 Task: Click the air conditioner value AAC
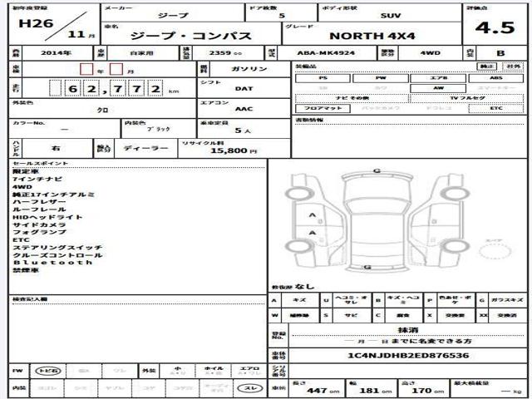244,109
